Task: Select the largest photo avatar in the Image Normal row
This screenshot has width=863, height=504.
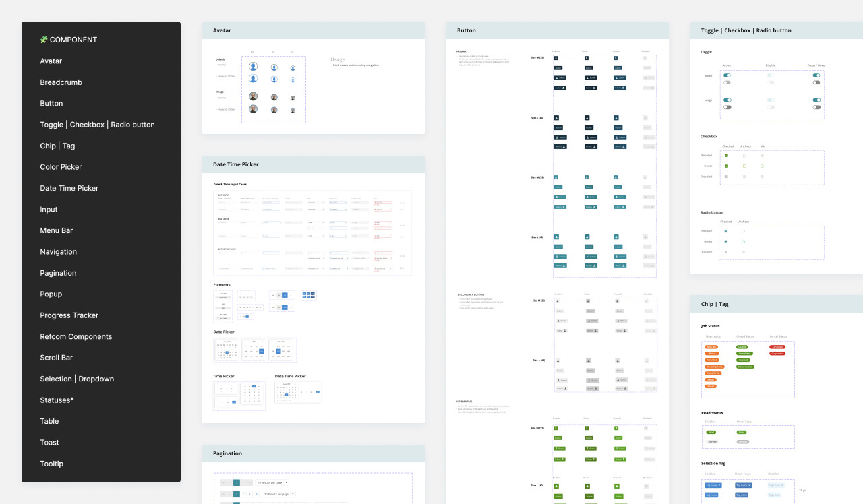Action: [253, 96]
